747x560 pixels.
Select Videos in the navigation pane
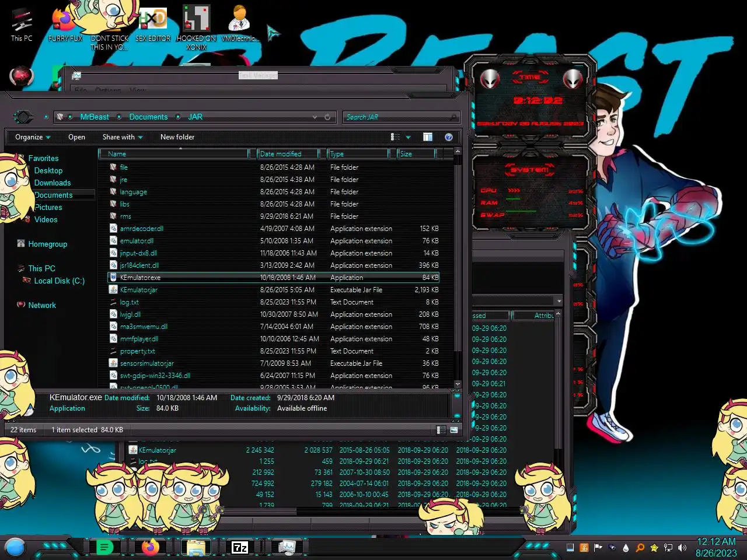(x=46, y=219)
